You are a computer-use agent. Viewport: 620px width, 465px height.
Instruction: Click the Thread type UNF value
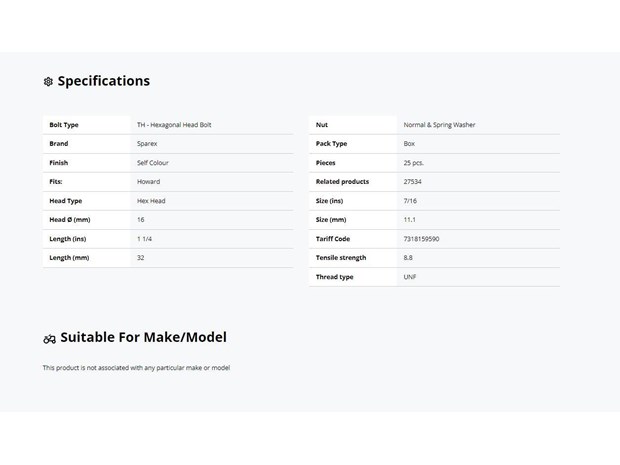(x=410, y=277)
